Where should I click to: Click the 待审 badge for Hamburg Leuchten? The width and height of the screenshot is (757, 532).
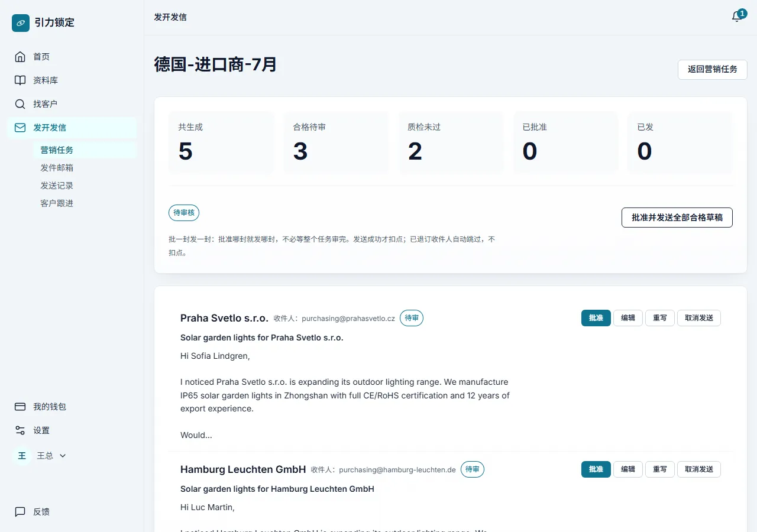[x=473, y=469]
